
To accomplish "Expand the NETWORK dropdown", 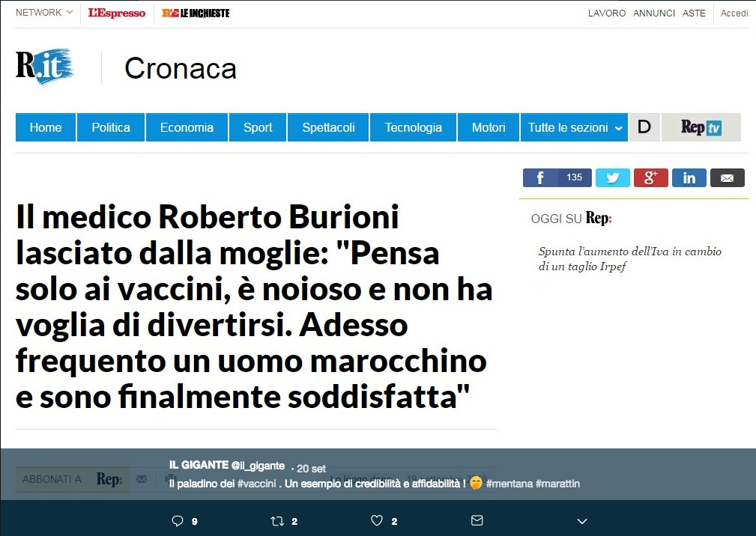I will click(x=44, y=13).
